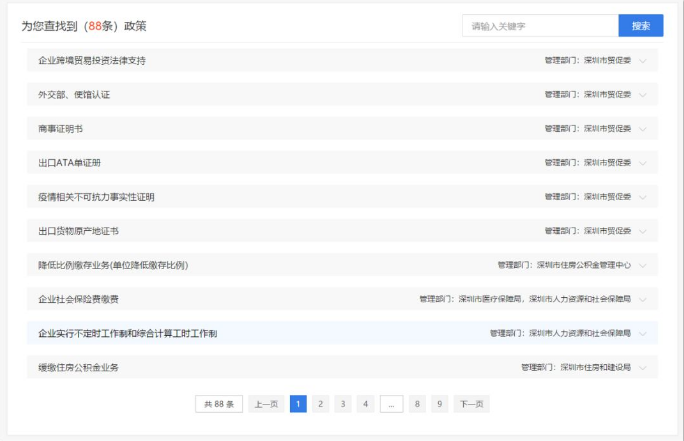Expand the 疫情相关不可抗力事实性证明 row chevron
684x441 pixels.
(x=643, y=197)
